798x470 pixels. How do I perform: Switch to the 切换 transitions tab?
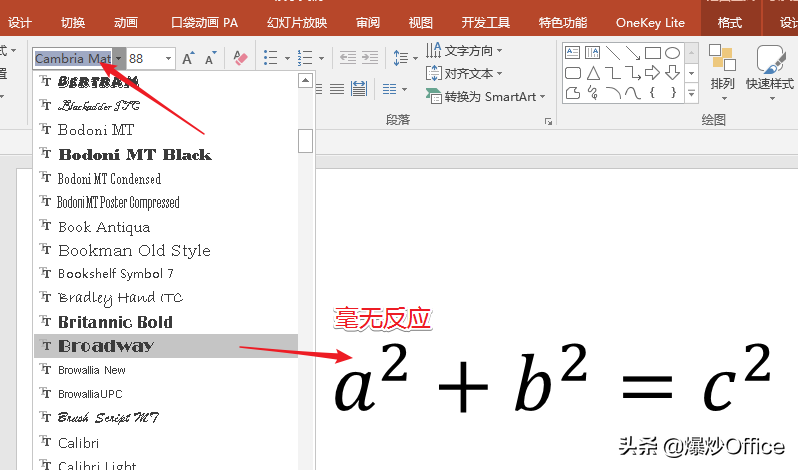click(73, 23)
